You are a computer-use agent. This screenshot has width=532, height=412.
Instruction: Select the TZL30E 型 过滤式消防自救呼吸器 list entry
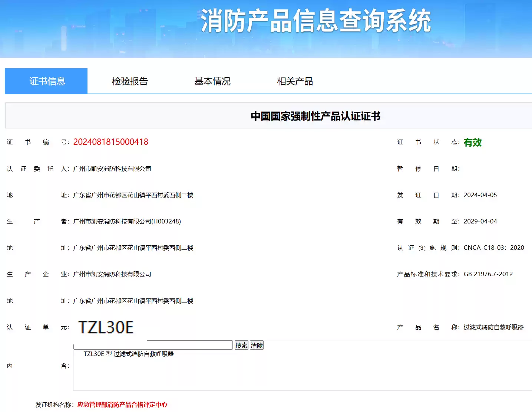[129, 354]
